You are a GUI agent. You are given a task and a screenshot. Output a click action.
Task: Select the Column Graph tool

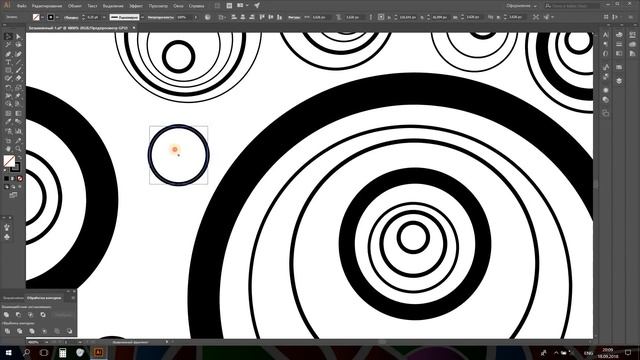[18, 131]
